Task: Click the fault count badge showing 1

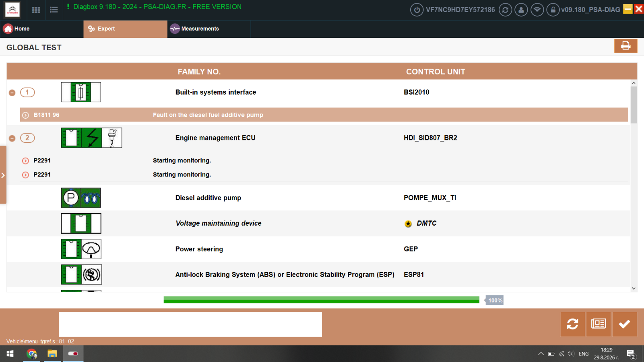Action: 27,93
